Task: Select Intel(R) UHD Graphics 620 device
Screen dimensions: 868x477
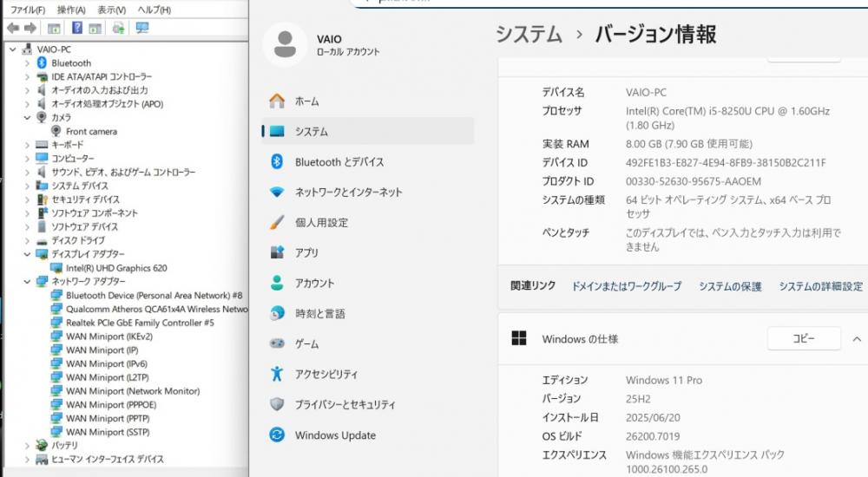Action: (116, 268)
